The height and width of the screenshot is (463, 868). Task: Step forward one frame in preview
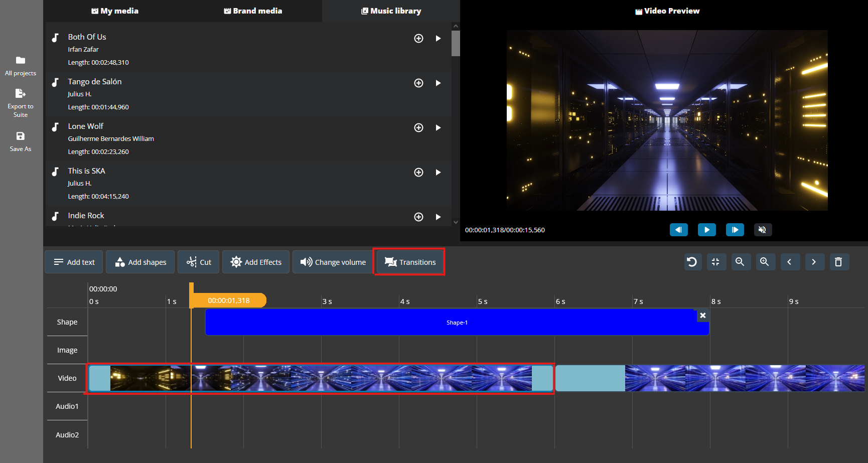click(x=735, y=230)
